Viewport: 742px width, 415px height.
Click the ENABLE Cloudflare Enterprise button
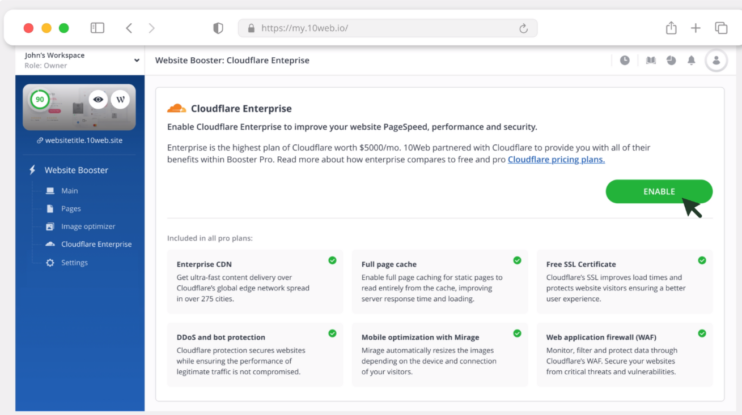tap(659, 192)
